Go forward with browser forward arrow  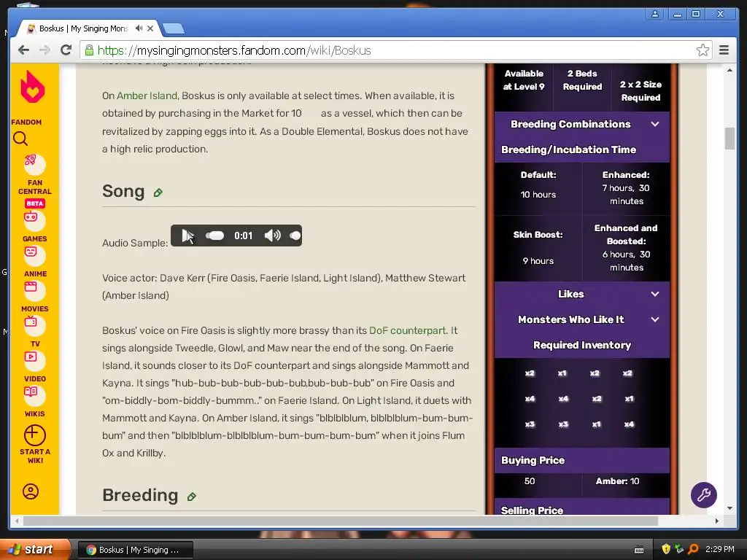(44, 50)
